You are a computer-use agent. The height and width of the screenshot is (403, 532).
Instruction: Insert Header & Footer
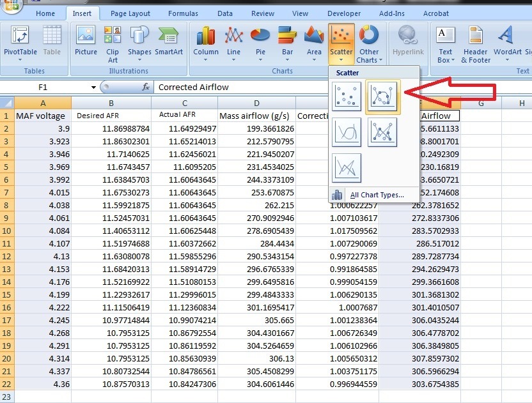(x=476, y=44)
